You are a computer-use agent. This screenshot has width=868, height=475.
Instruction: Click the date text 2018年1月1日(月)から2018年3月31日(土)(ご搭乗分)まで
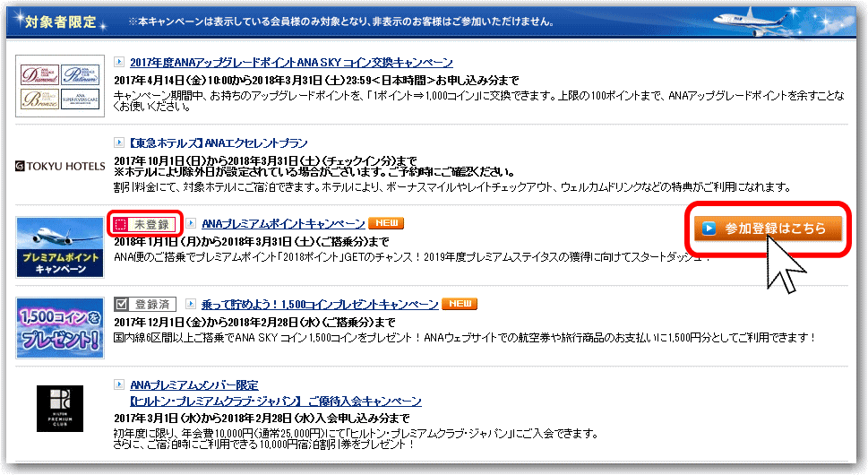252,241
